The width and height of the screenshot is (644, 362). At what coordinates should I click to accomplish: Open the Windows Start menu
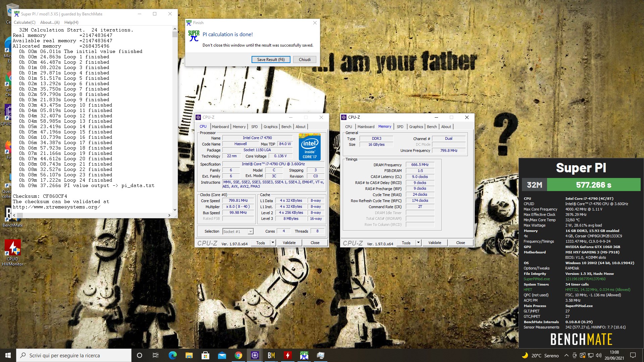tap(8, 355)
